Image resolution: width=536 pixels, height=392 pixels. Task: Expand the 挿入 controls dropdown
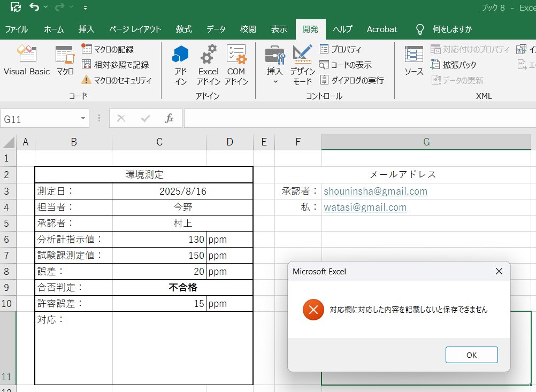(275, 65)
